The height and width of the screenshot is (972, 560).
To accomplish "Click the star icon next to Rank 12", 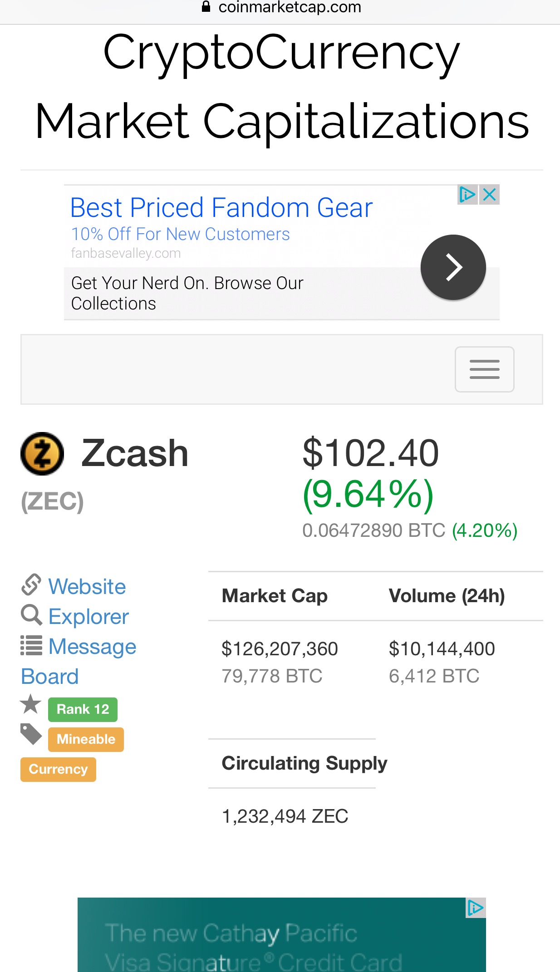I will [x=31, y=704].
